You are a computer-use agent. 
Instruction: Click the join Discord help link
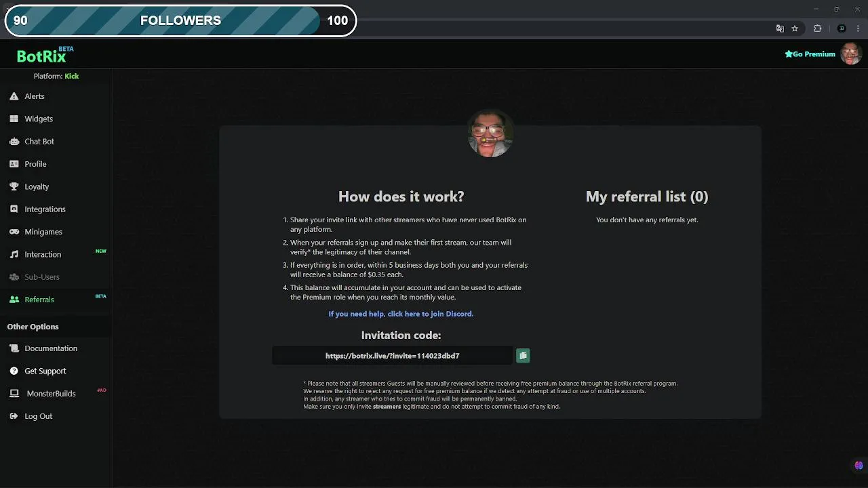click(x=401, y=314)
